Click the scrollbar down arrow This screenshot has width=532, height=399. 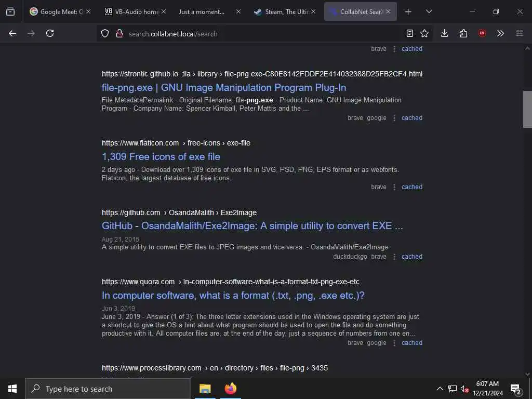click(x=527, y=374)
